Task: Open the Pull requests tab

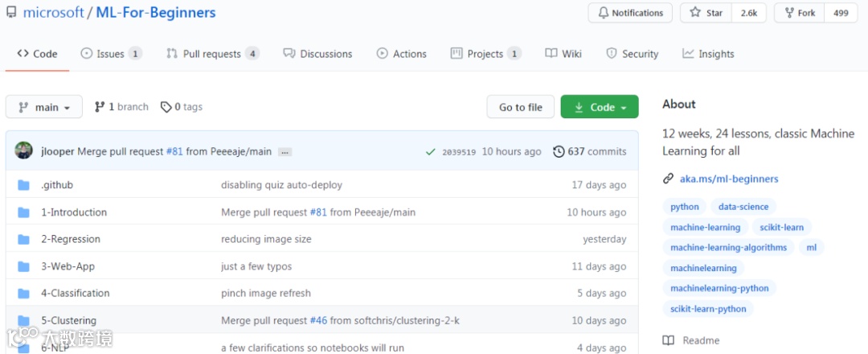Action: pyautogui.click(x=212, y=54)
